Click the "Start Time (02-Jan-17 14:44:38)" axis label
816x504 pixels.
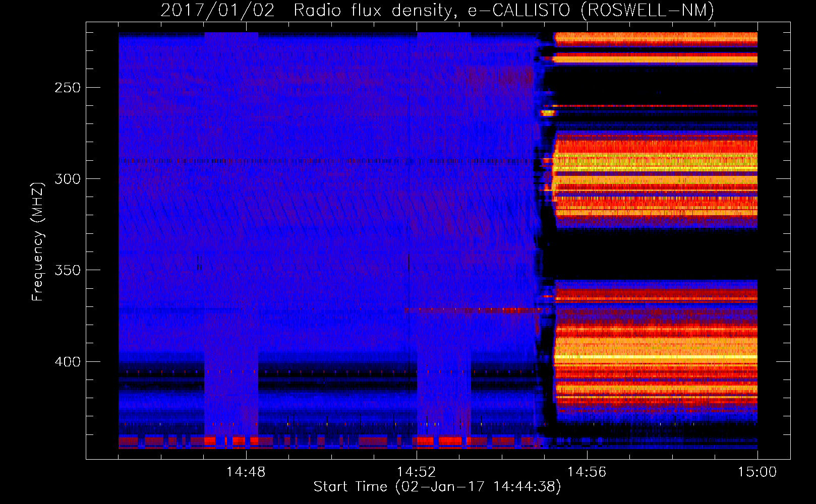coord(437,487)
